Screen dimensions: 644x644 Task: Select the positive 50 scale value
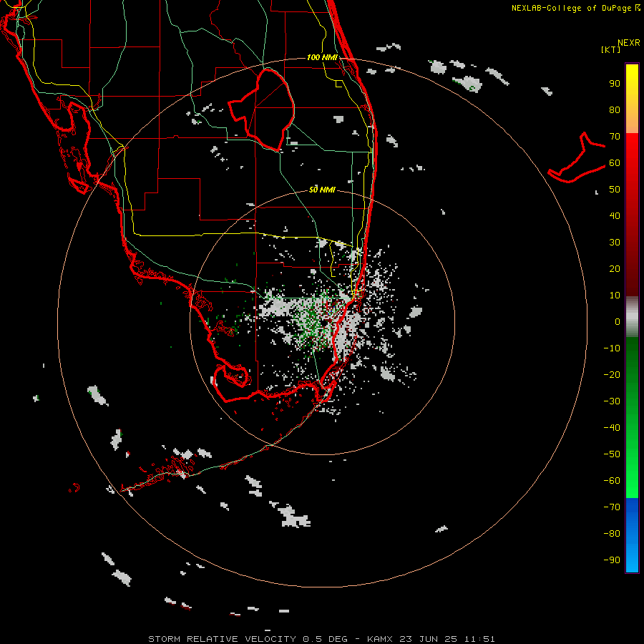[615, 190]
